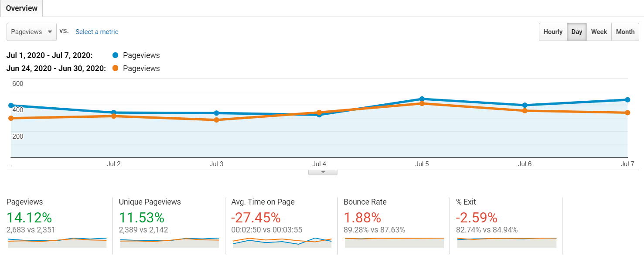
Task: Click the orange Jul 3 data point
Action: pos(217,120)
